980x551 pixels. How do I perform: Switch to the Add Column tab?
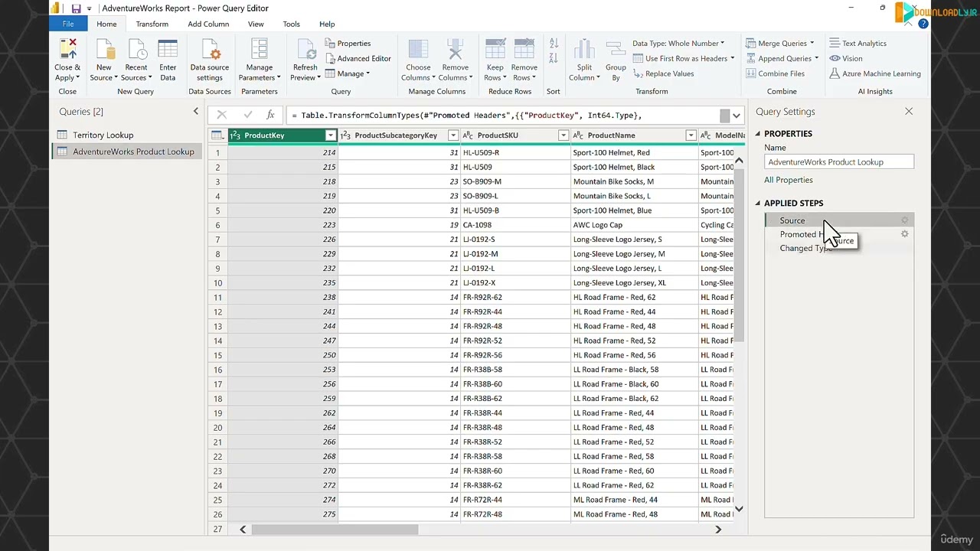tap(208, 24)
